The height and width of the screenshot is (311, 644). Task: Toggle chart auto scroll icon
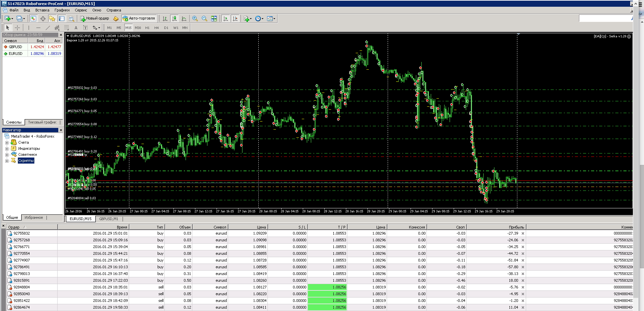click(226, 19)
